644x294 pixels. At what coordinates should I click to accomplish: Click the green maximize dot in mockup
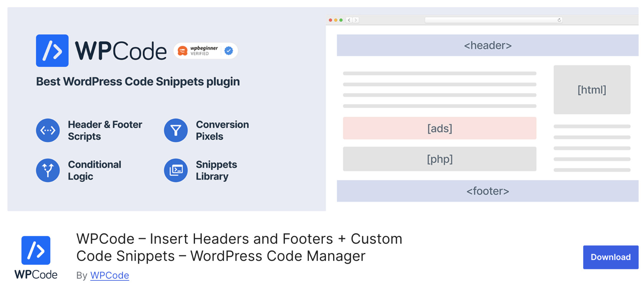tap(341, 20)
